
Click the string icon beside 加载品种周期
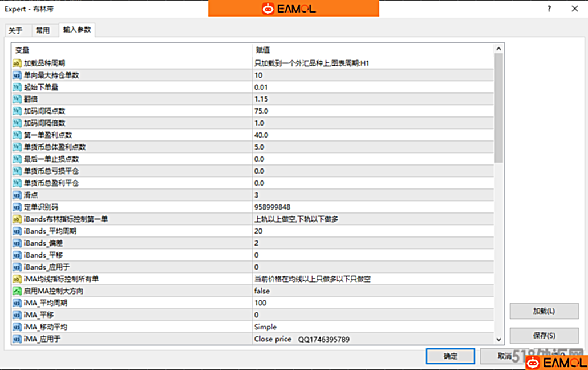pos(17,63)
